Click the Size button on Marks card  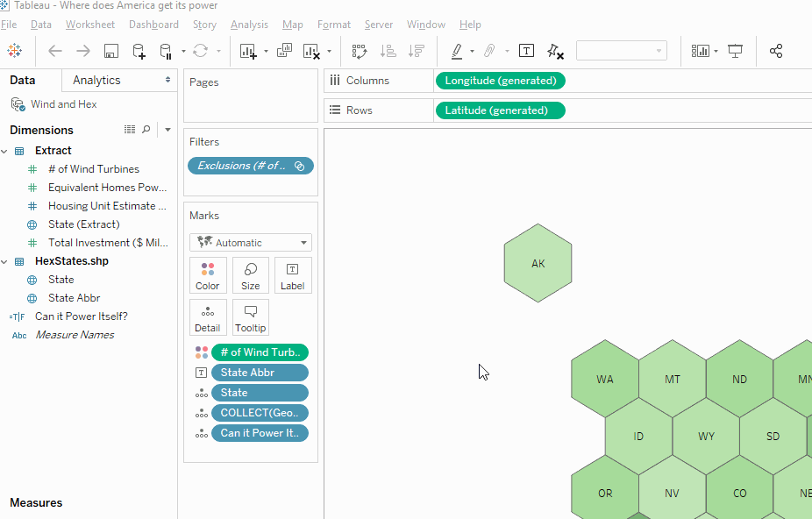[x=251, y=275]
